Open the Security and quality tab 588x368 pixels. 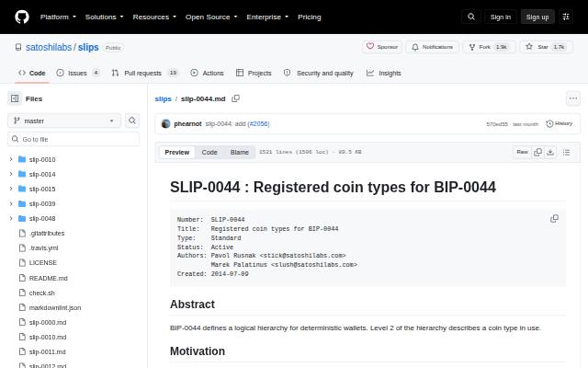pos(319,73)
